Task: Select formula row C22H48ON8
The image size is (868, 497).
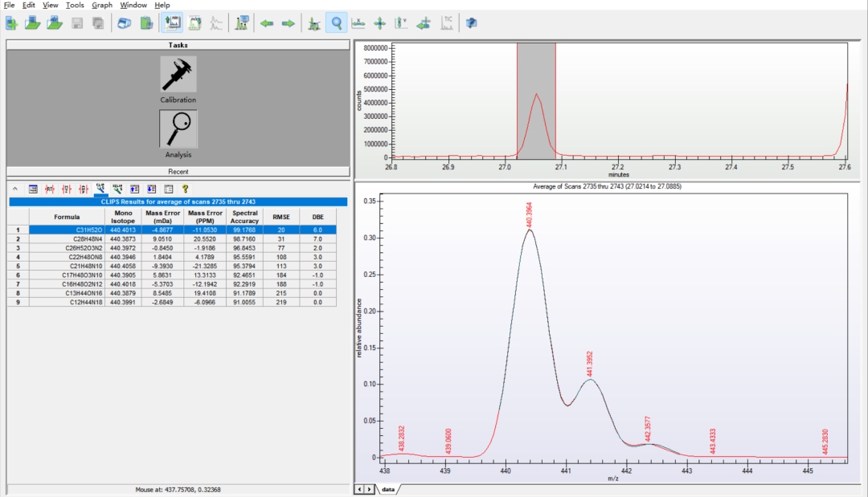Action: (x=172, y=257)
